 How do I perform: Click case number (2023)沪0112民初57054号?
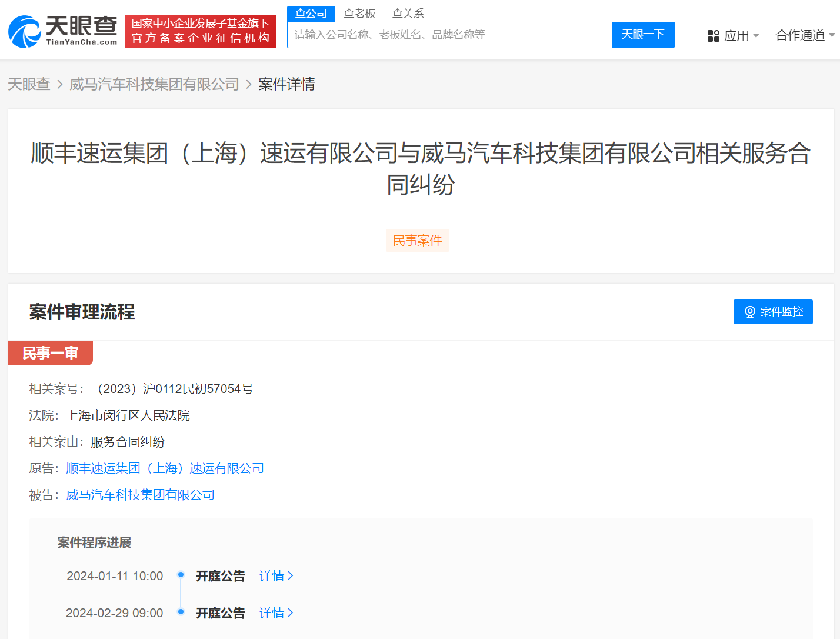click(172, 389)
